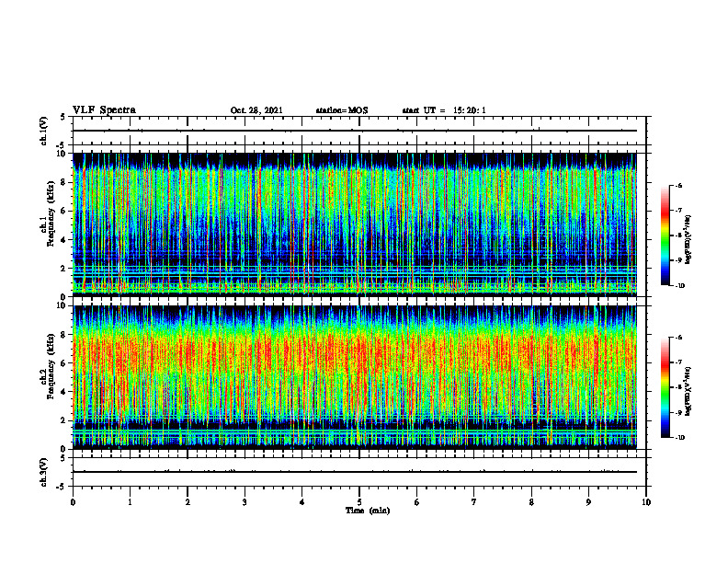Click ch.2 frequency tick label "8"
Viewport: 728px width, 563px height.
63,335
